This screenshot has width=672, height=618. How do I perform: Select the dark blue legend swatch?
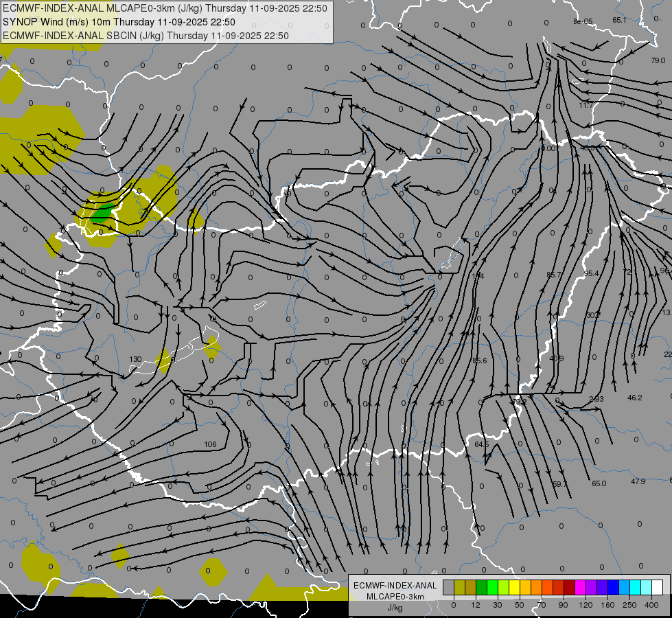click(613, 587)
